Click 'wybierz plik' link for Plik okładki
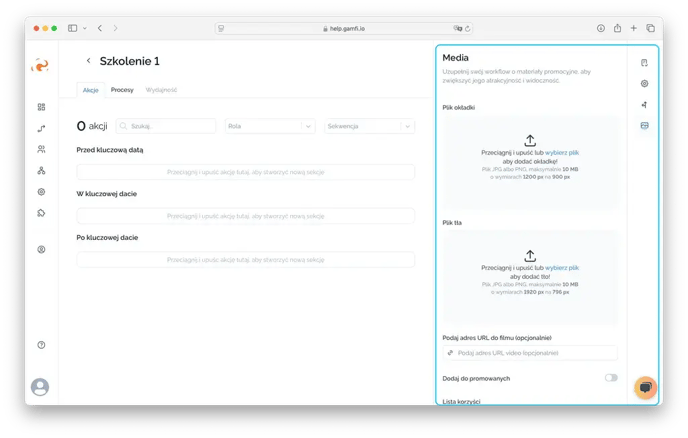Screen dimensions: 688x438 (x=562, y=153)
